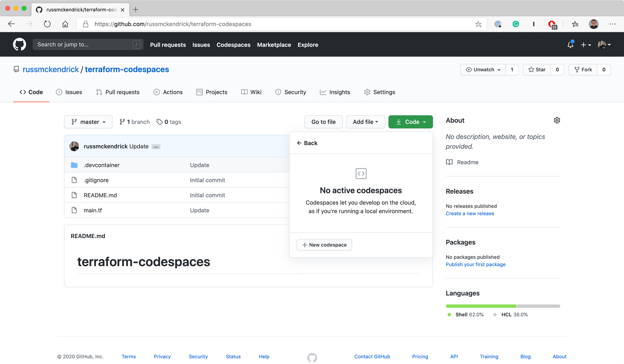Create a New codespace
The width and height of the screenshot is (624, 364).
pyautogui.click(x=324, y=245)
